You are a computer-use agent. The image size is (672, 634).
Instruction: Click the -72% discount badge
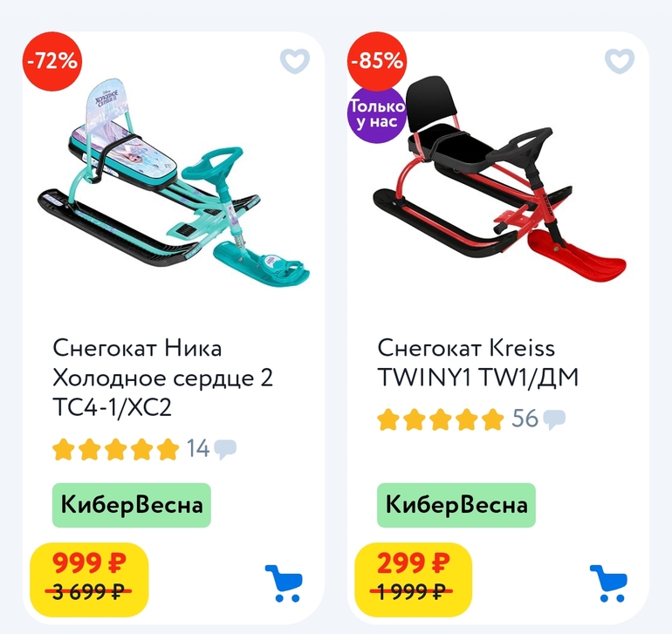point(52,61)
